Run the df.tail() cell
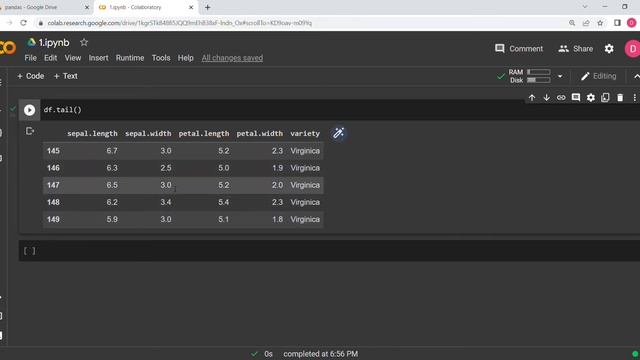The image size is (640, 360). pos(29,110)
